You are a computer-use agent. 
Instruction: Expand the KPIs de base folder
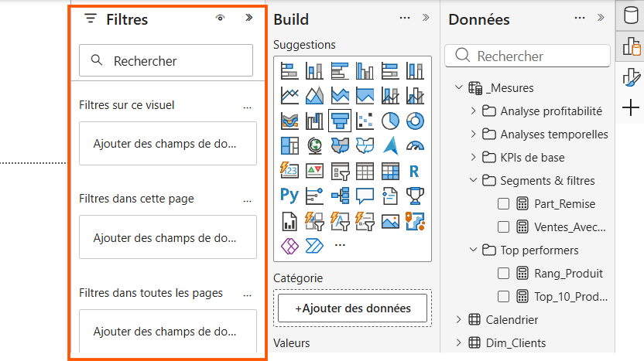pyautogui.click(x=473, y=157)
